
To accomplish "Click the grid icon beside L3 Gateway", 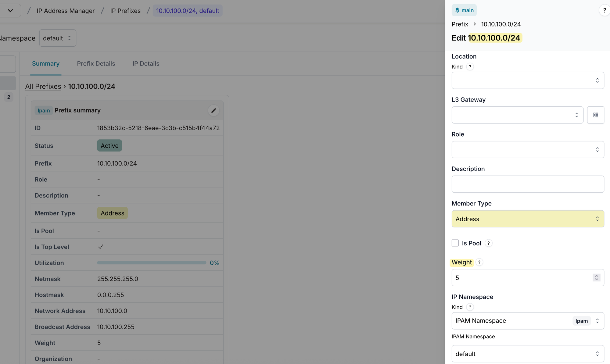I will click(595, 115).
